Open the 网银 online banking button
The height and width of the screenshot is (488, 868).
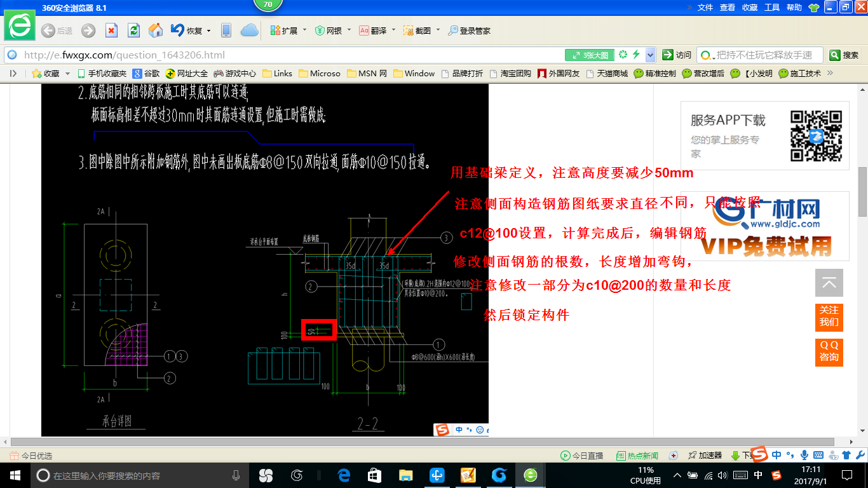(329, 30)
